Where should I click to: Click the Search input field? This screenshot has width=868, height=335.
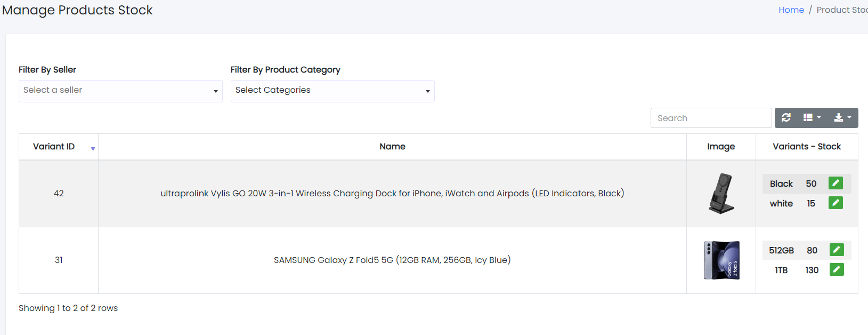click(711, 118)
